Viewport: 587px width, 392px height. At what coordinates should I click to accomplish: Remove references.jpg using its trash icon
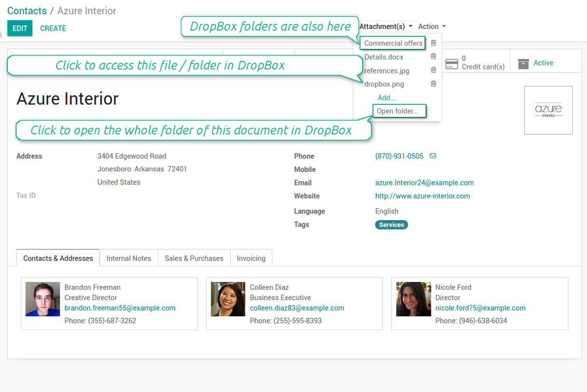tap(433, 70)
